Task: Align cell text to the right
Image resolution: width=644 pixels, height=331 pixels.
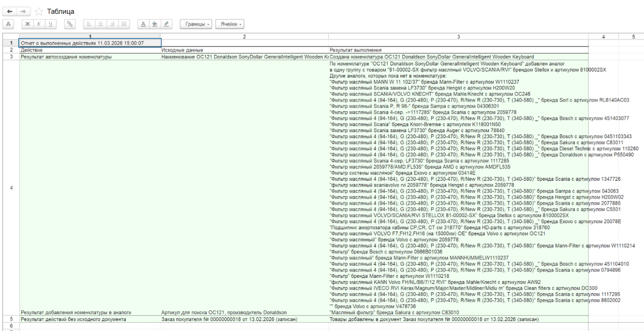Action: coord(112,24)
